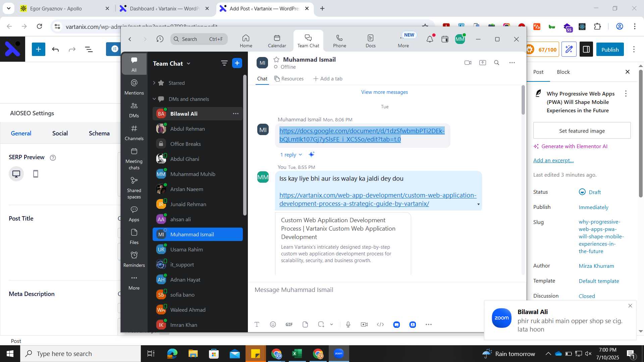The height and width of the screenshot is (362, 644).
Task: Click View more messages
Action: [384, 92]
